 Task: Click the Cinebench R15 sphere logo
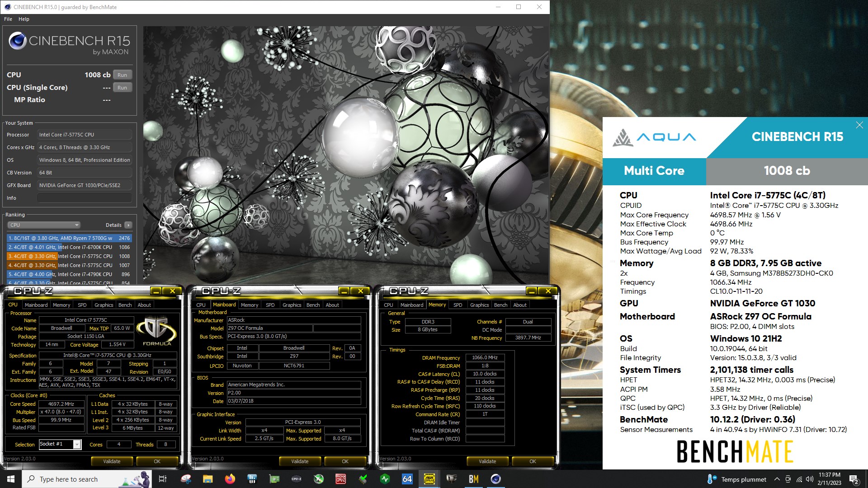point(18,41)
